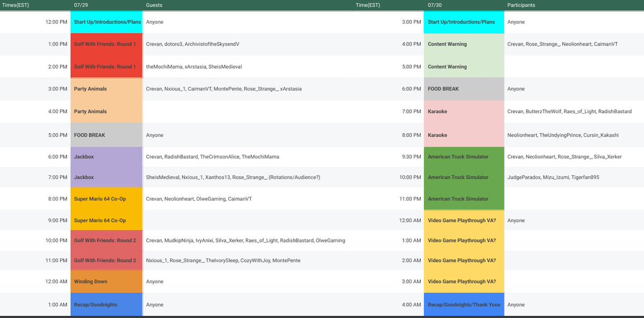Click the American Truck Simulator cell at 9:30 PM
This screenshot has width=644, height=318.
(464, 157)
